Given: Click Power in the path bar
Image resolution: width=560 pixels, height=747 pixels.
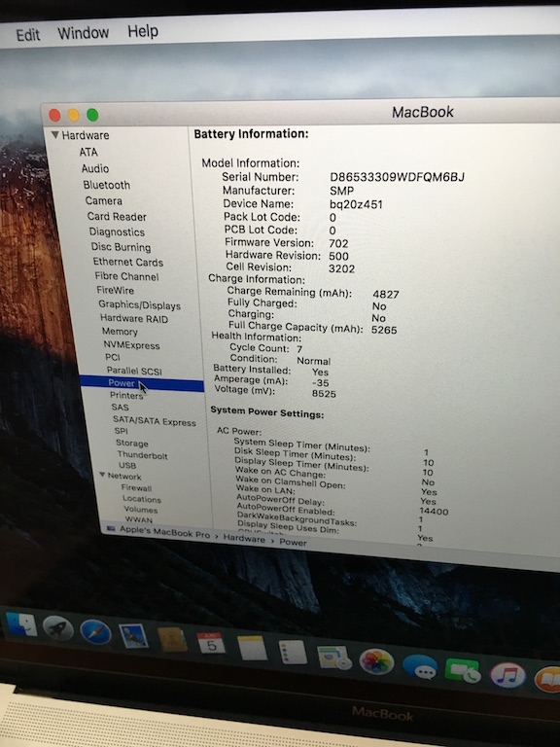Looking at the screenshot, I should pyautogui.click(x=293, y=542).
